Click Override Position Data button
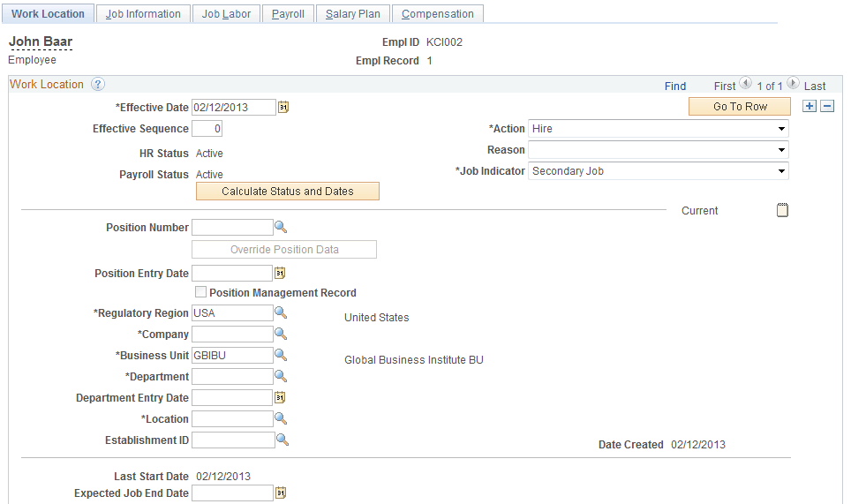 284,250
